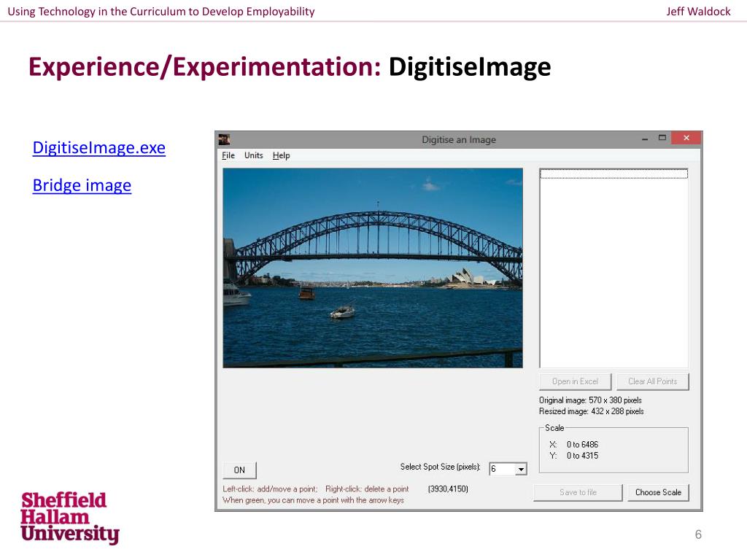Close the Digitise an Image window
The image size is (747, 560).
pyautogui.click(x=686, y=138)
